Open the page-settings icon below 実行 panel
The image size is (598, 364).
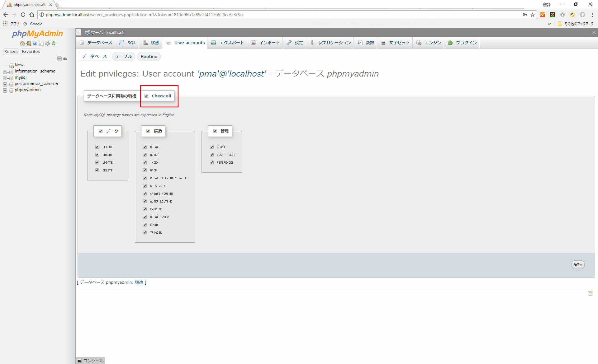[x=590, y=293]
